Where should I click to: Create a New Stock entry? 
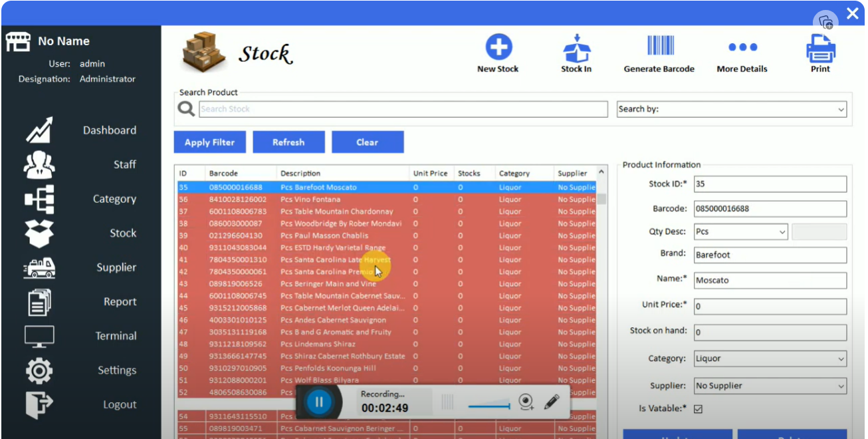(497, 52)
